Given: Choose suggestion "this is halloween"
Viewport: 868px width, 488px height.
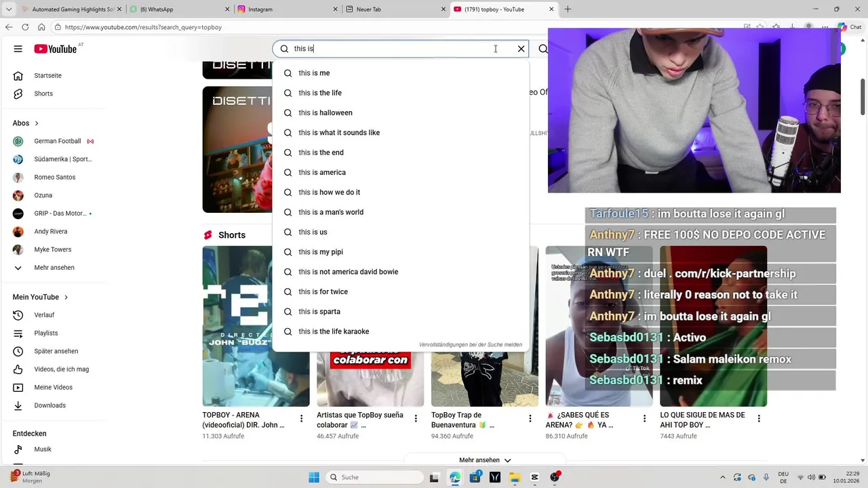Looking at the screenshot, I should click(401, 113).
